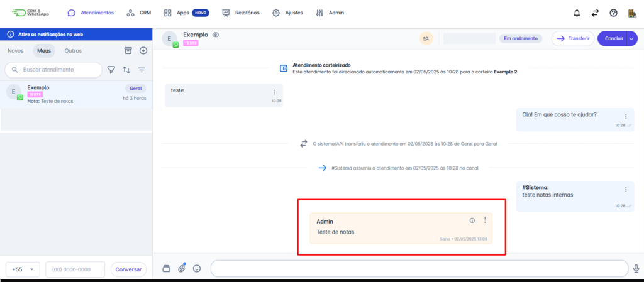Expand the Concluir dropdown arrow
This screenshot has width=644, height=282.
tap(631, 38)
